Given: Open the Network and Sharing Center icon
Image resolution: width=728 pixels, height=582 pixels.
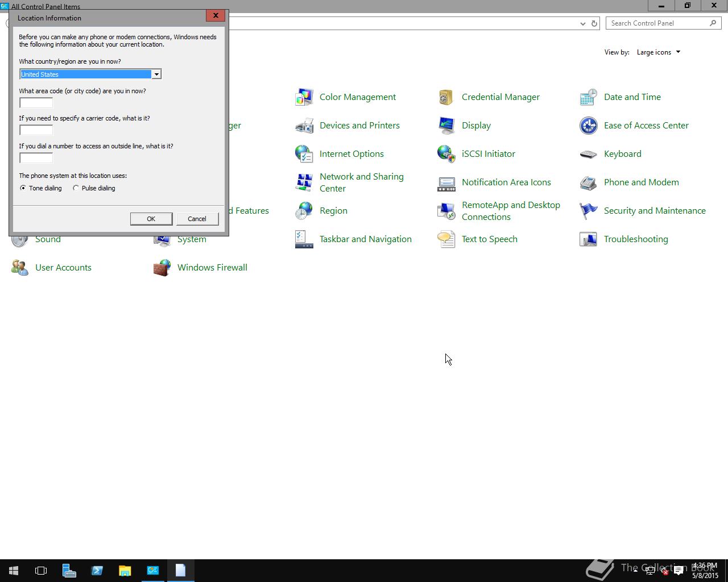Looking at the screenshot, I should click(304, 182).
